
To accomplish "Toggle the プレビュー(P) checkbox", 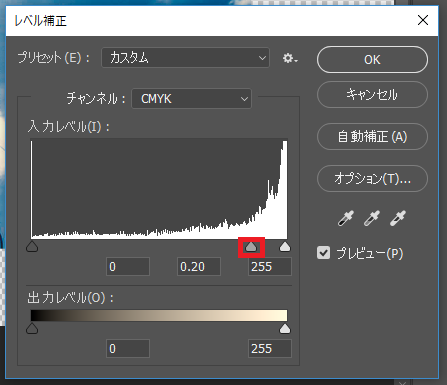I will coord(323,253).
